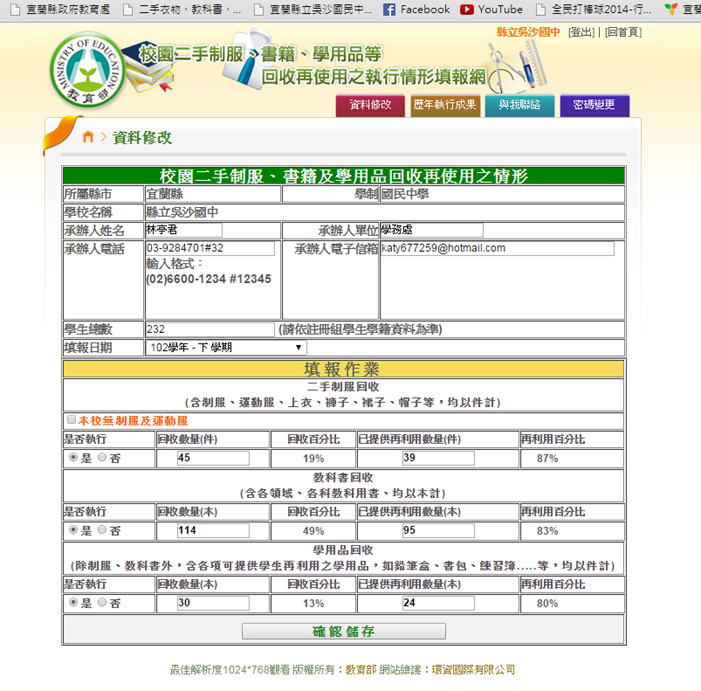
Task: Click the 與我聯絡 contact tab
Action: tap(519, 105)
